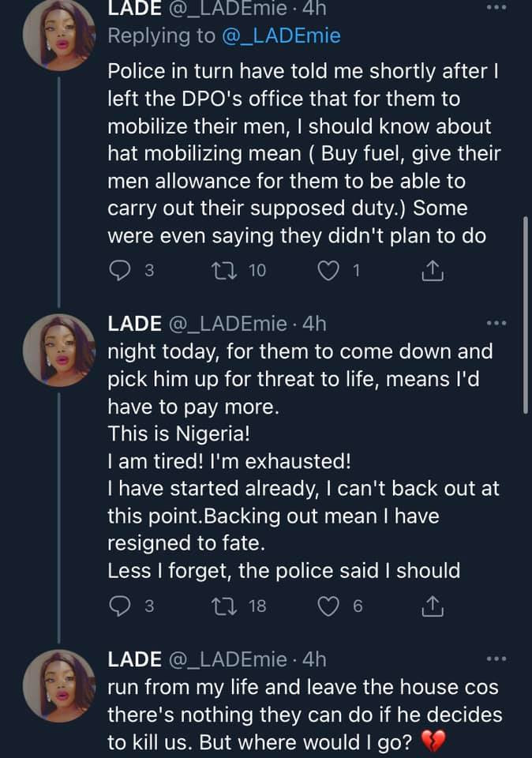Open LADE's avatar beside the last tweet

click(x=59, y=687)
